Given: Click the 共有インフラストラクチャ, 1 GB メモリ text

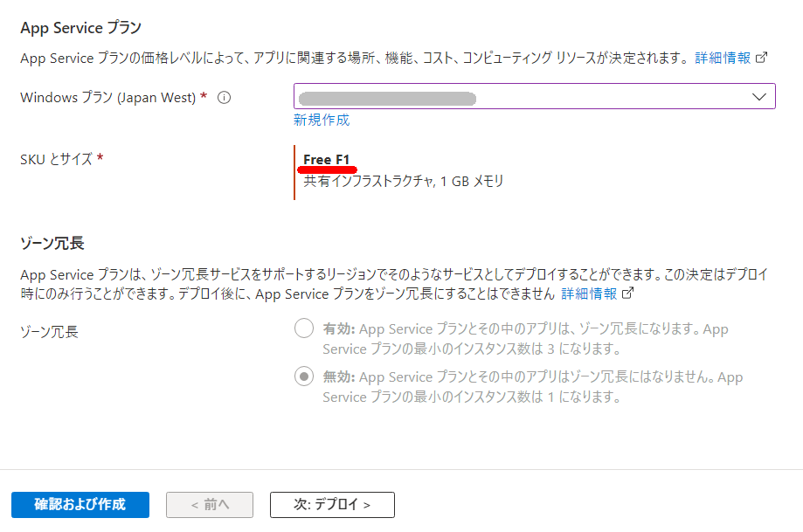Looking at the screenshot, I should click(x=403, y=181).
